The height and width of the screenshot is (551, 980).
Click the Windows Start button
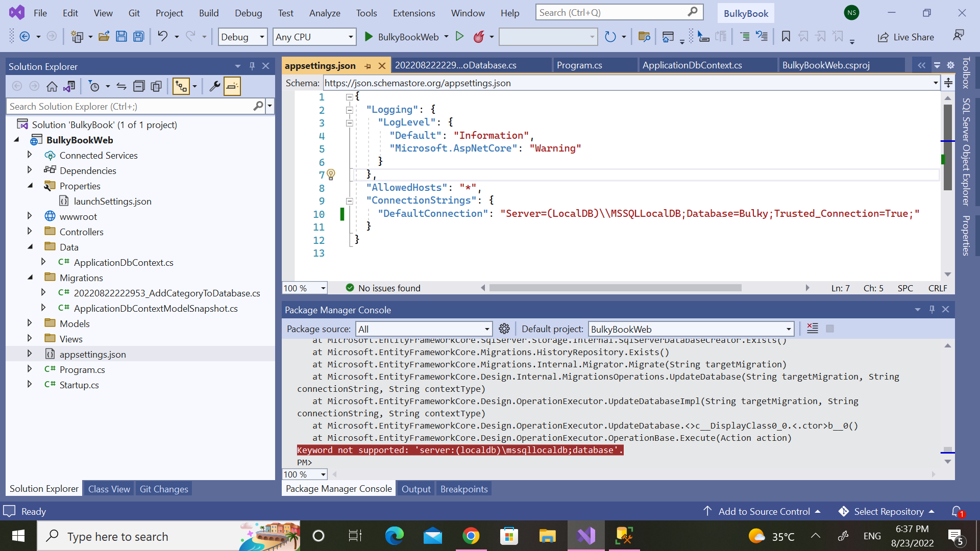click(18, 536)
